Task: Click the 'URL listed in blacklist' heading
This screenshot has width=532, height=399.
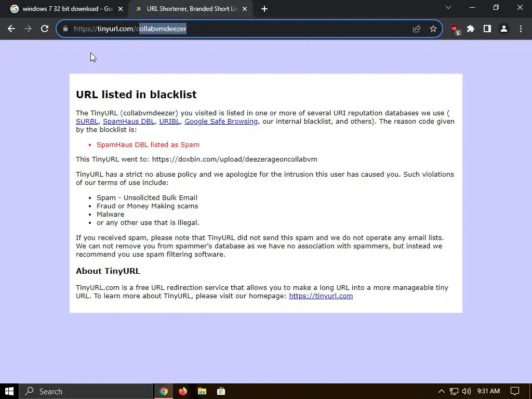Action: coord(136,95)
